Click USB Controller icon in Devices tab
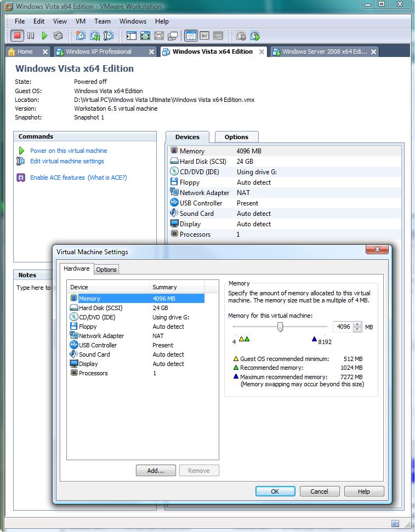 point(174,203)
